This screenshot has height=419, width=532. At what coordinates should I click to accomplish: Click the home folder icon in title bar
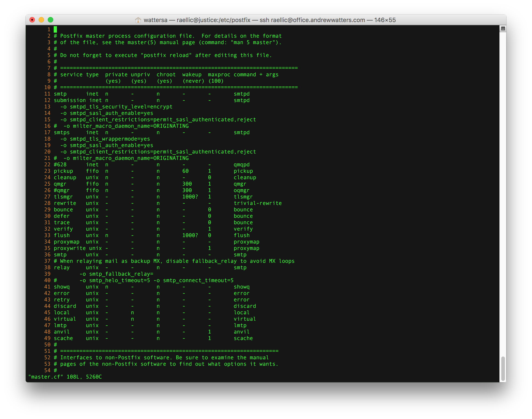click(x=138, y=20)
